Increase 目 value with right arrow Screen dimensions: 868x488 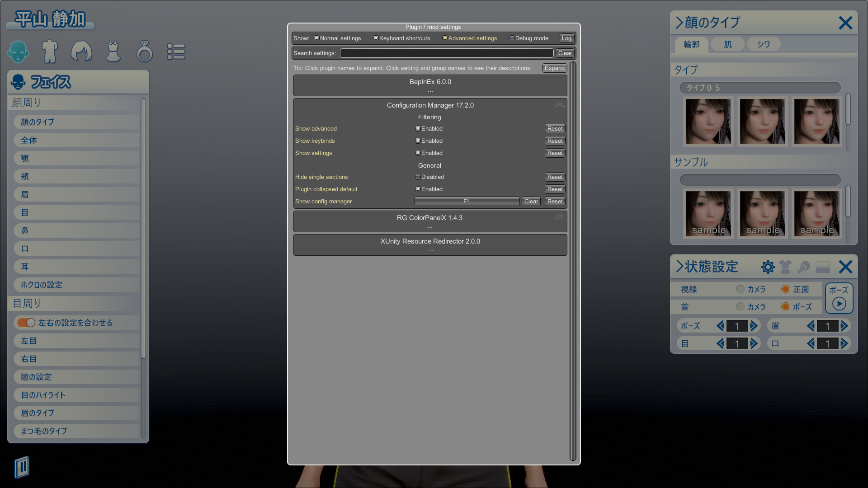754,344
